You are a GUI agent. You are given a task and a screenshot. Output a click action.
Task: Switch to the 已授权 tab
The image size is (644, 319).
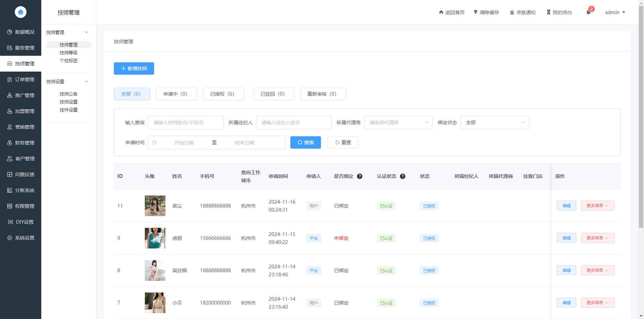tap(223, 94)
